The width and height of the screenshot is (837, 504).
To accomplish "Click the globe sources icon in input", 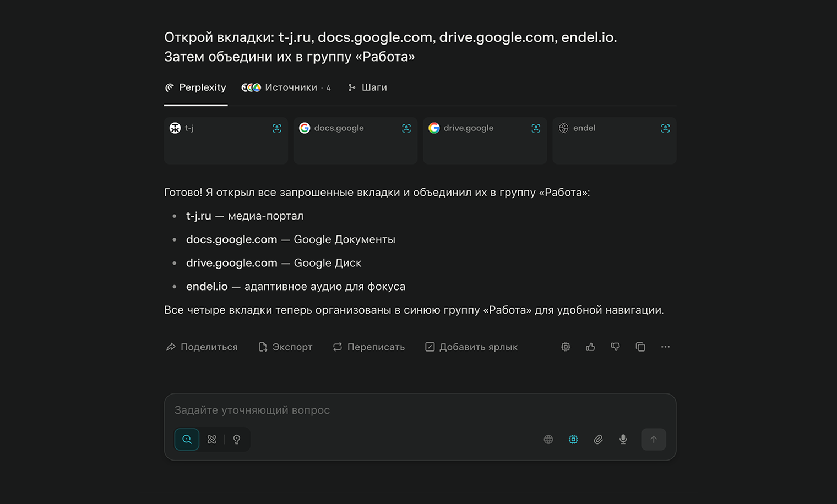I will click(548, 439).
